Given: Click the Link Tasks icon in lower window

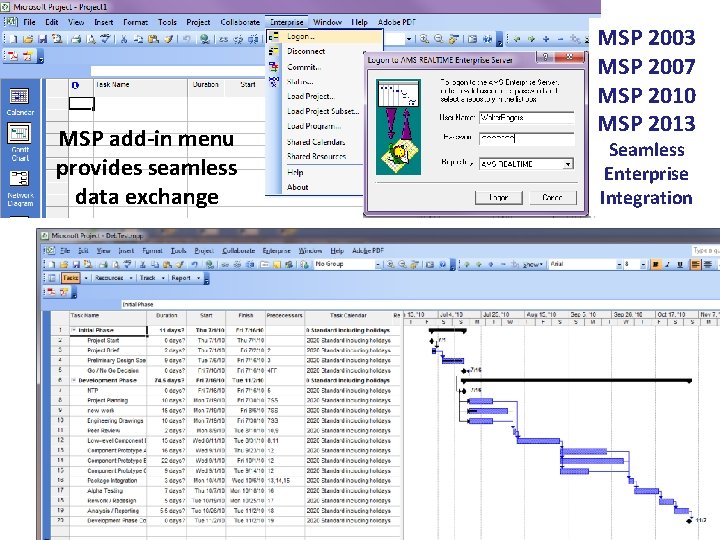Looking at the screenshot, I should [225, 264].
